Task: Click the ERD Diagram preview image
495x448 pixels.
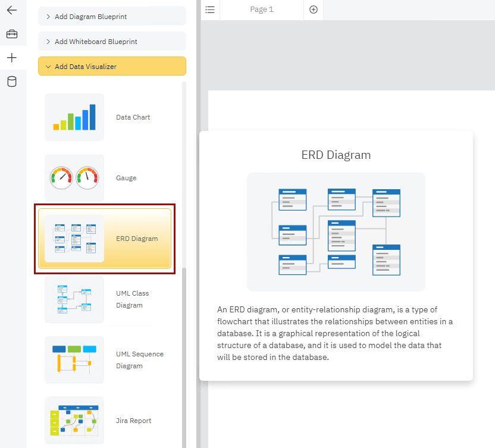Action: [x=336, y=231]
